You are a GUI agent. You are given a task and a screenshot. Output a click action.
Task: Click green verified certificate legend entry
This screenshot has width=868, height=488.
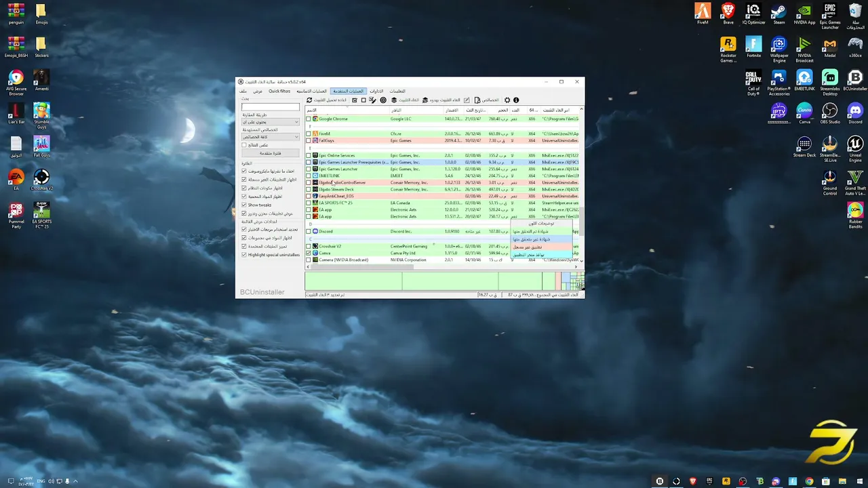(541, 231)
